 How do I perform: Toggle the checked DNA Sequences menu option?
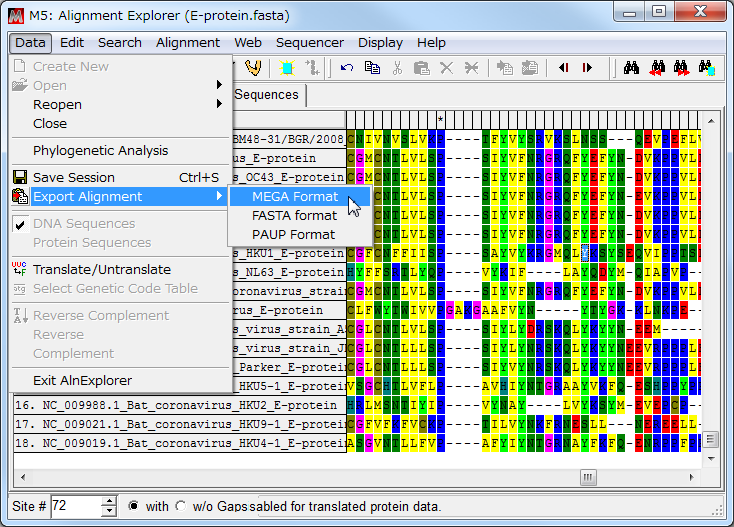pyautogui.click(x=84, y=224)
